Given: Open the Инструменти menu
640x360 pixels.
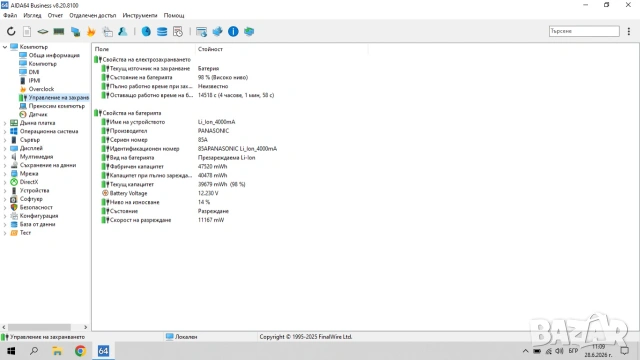Looking at the screenshot, I should (140, 15).
